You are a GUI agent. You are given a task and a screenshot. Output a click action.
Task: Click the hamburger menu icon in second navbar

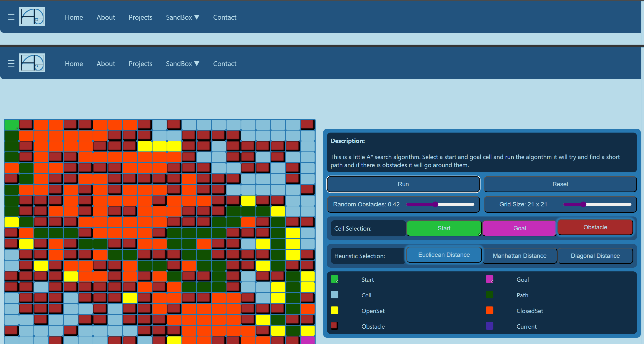tap(11, 63)
